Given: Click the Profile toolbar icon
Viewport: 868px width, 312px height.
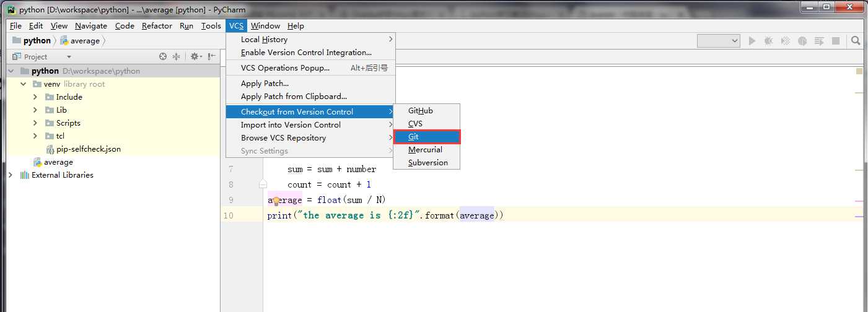Looking at the screenshot, I should click(802, 41).
